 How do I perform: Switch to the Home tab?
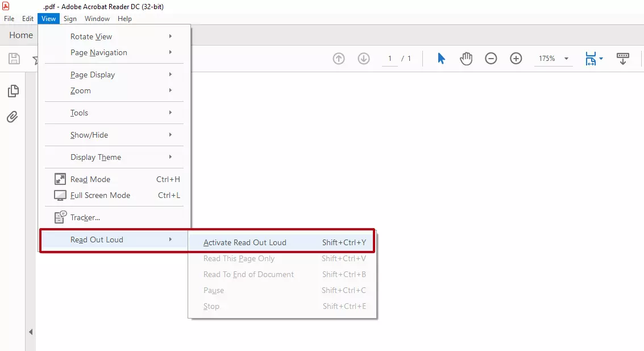coord(21,35)
